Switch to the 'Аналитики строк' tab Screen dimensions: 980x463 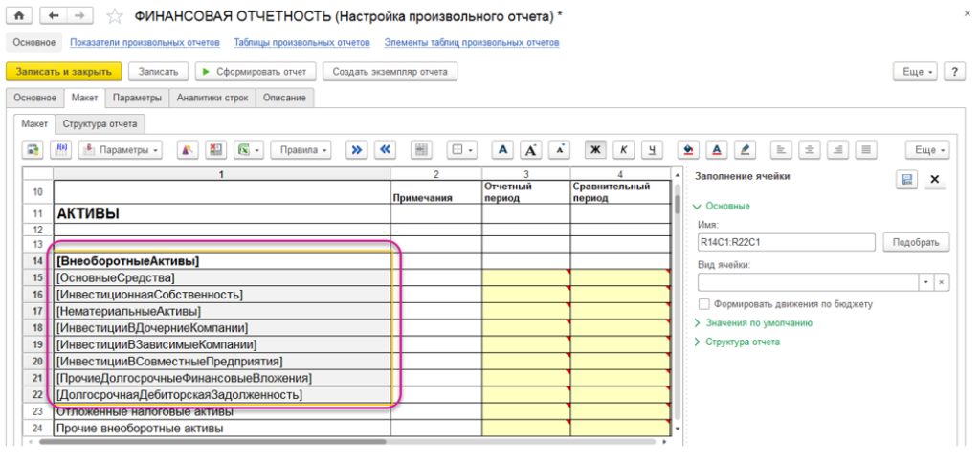click(x=213, y=98)
